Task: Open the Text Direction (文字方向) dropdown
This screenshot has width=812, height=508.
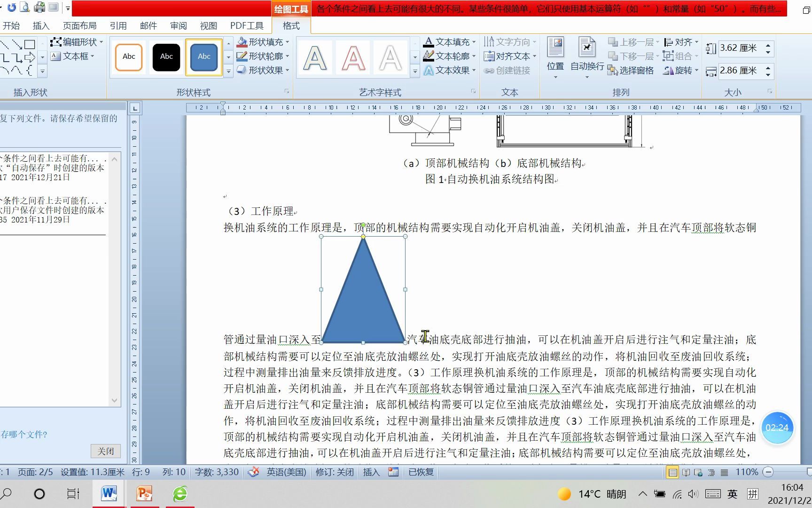Action: [510, 42]
